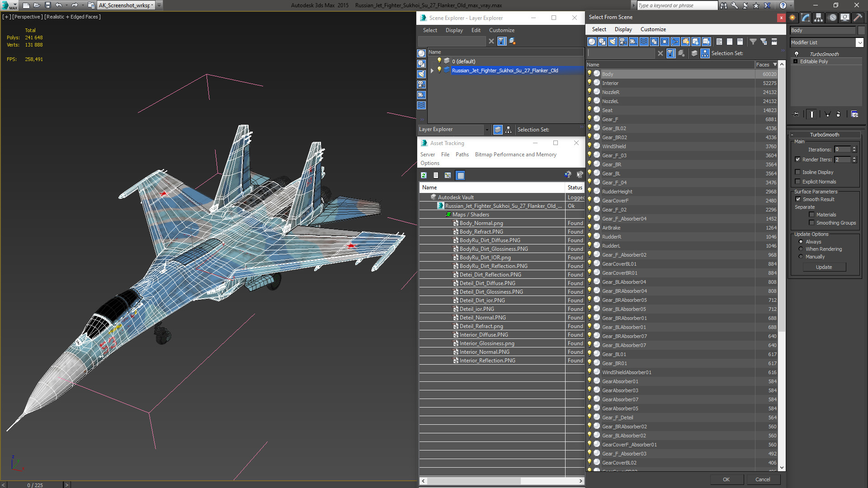The width and height of the screenshot is (868, 488).
Task: Open Layer Explorer dropdown at bottom
Action: pos(486,130)
